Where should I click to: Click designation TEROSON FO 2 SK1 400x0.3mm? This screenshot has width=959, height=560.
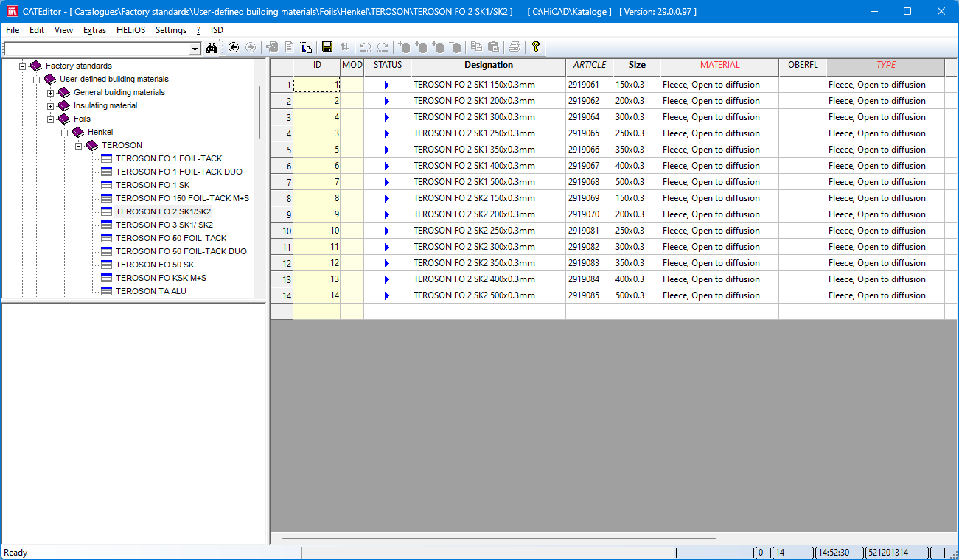(488, 167)
